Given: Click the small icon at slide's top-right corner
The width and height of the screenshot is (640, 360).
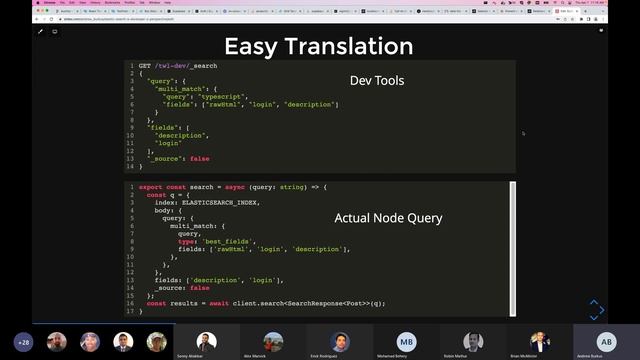Looking at the screenshot, I should (601, 30).
